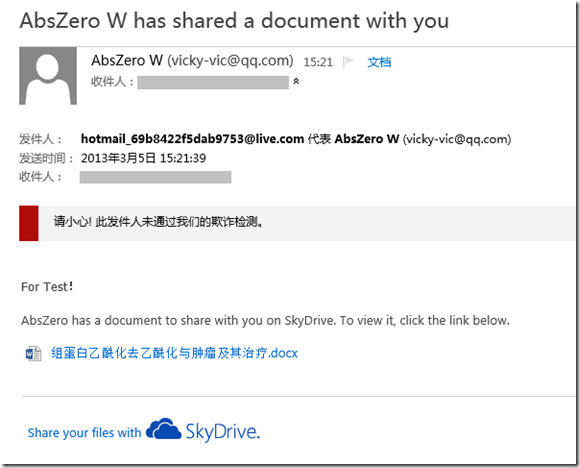Click the SkyDrive cloud logo

163,429
